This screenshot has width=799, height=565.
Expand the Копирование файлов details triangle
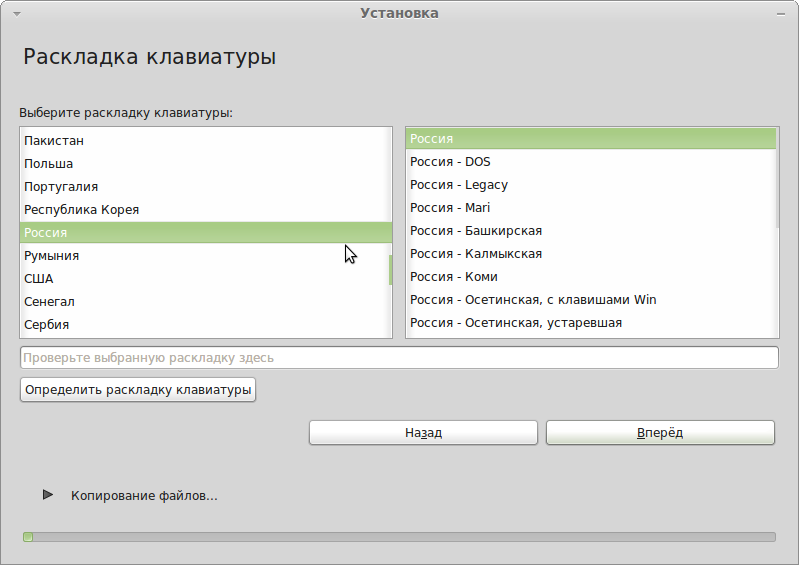[x=48, y=495]
